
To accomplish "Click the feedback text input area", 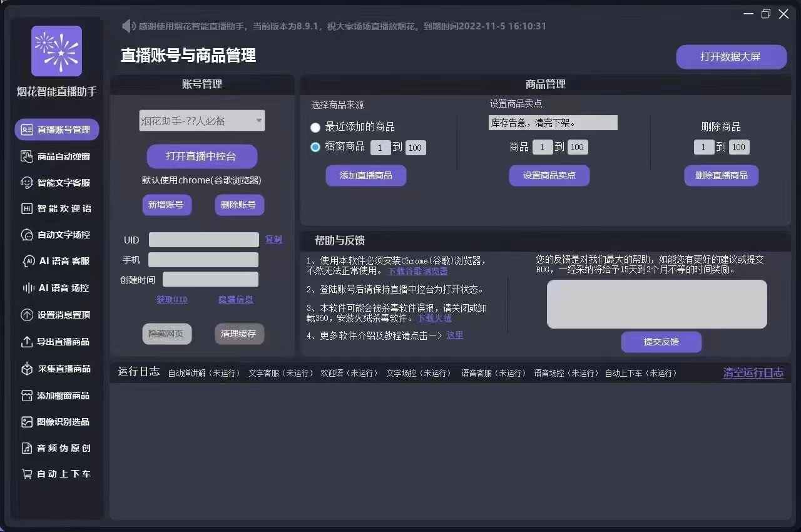I will coord(657,304).
